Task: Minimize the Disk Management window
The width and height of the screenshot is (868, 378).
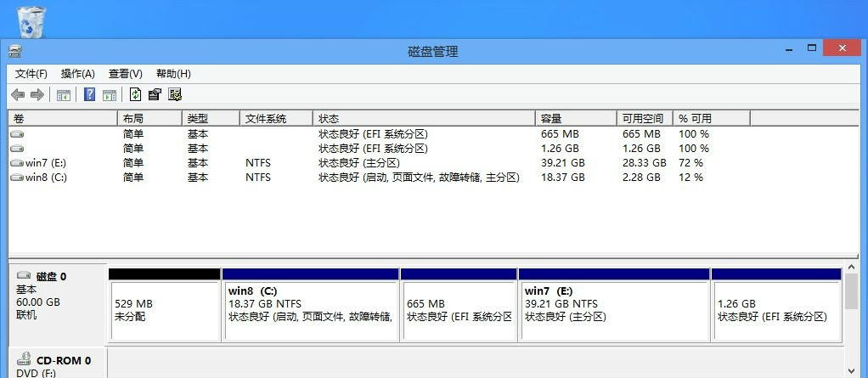Action: pyautogui.click(x=789, y=49)
